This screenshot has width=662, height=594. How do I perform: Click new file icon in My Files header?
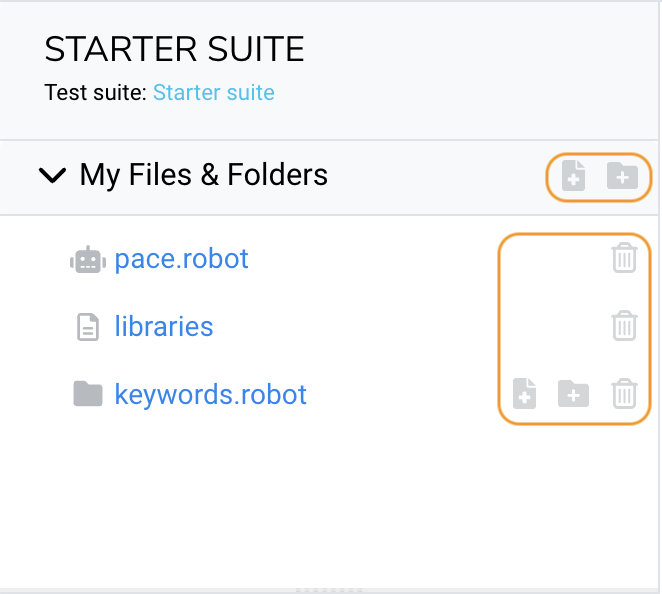coord(573,176)
